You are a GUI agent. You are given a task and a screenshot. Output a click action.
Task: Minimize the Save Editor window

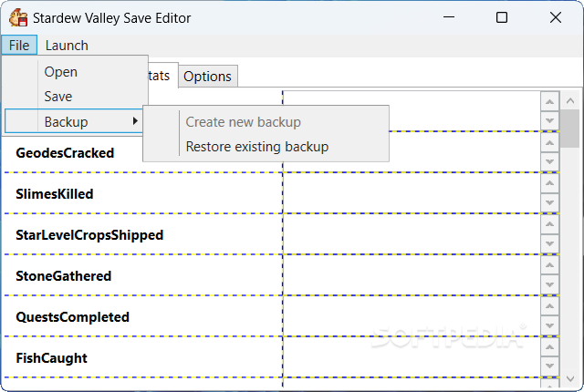tap(449, 17)
